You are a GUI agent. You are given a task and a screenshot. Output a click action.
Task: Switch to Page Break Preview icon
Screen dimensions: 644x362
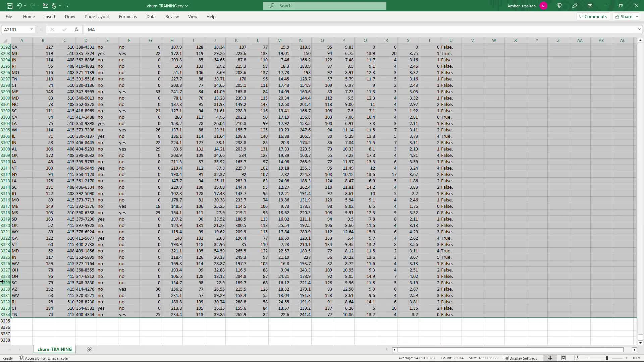pyautogui.click(x=577, y=358)
